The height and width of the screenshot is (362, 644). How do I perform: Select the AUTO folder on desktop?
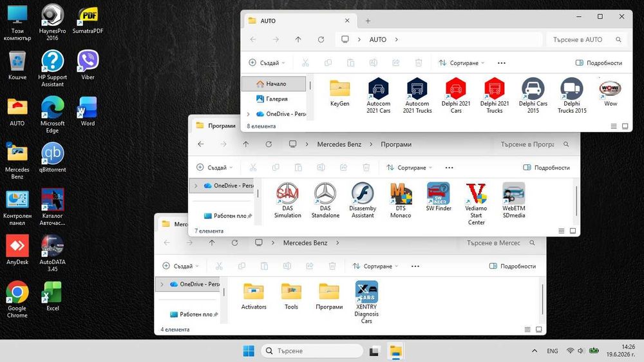pyautogui.click(x=17, y=111)
